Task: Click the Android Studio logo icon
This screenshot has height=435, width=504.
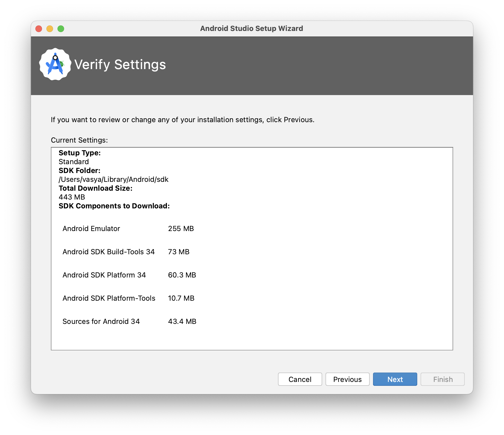Action: pos(55,64)
